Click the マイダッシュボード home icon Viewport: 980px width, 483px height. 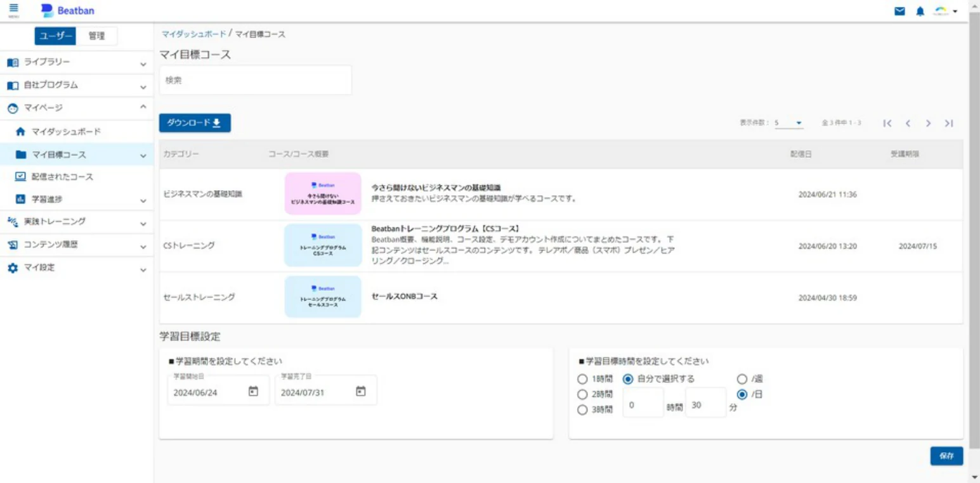pos(21,131)
